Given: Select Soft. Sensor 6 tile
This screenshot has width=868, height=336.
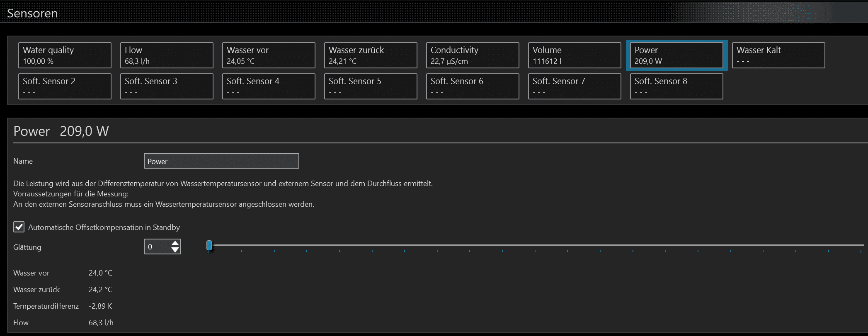Looking at the screenshot, I should click(473, 86).
